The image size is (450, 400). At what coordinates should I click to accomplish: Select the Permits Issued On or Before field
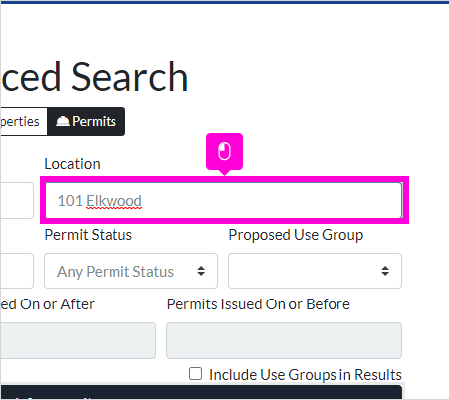[284, 340]
